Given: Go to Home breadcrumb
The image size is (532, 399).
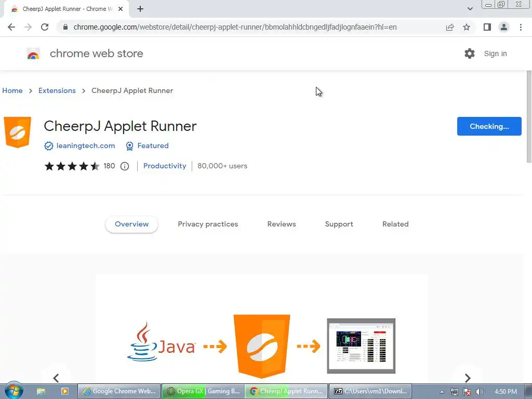Looking at the screenshot, I should [x=12, y=90].
